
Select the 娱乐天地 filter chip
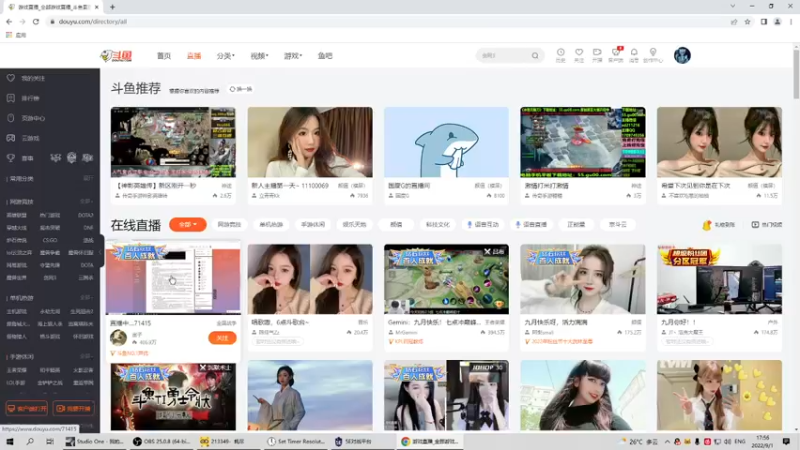355,224
